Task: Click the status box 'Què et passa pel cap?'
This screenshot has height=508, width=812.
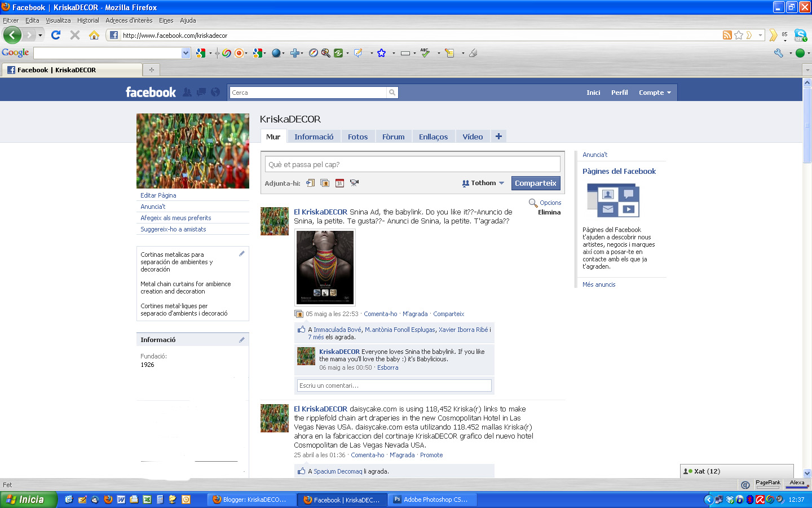Action: pyautogui.click(x=412, y=164)
